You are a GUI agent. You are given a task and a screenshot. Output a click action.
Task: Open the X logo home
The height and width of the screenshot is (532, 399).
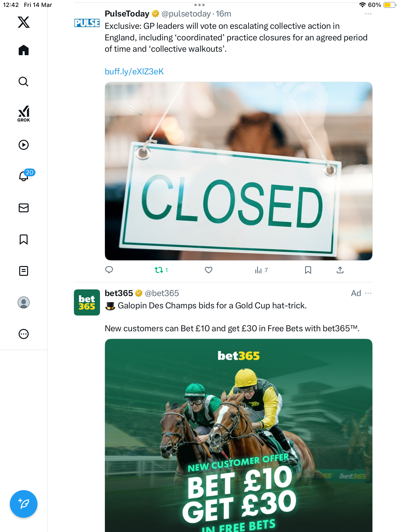24,22
